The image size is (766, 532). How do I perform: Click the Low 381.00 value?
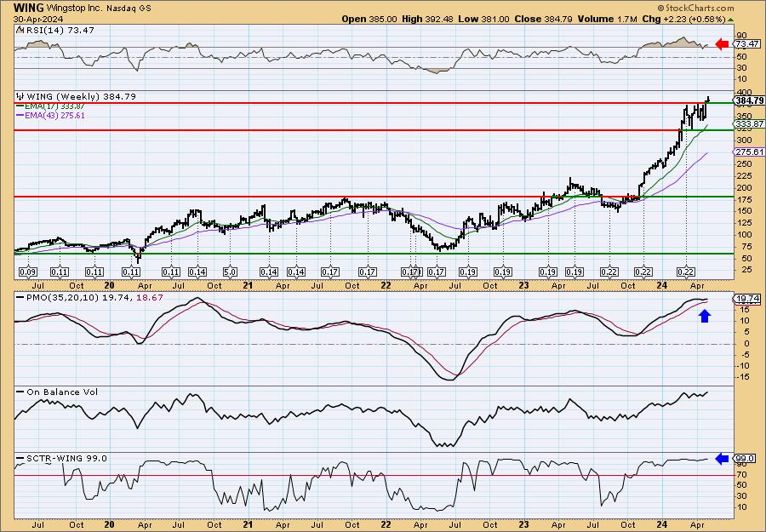pyautogui.click(x=483, y=19)
